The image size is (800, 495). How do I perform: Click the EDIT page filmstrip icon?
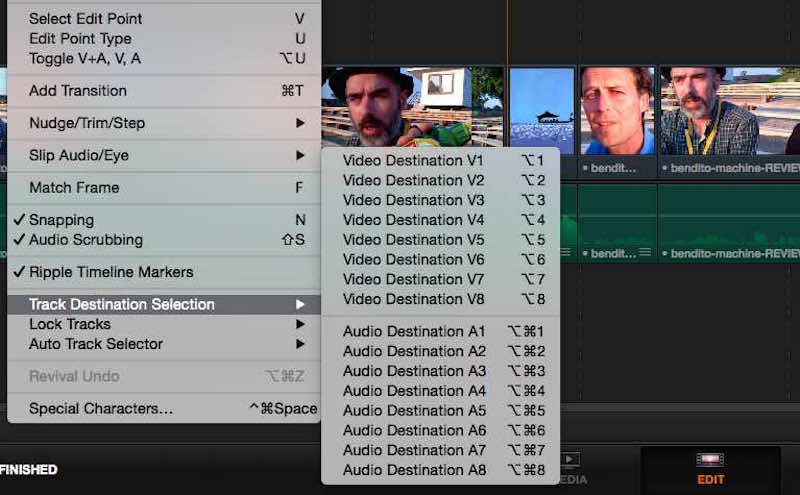pyautogui.click(x=710, y=460)
